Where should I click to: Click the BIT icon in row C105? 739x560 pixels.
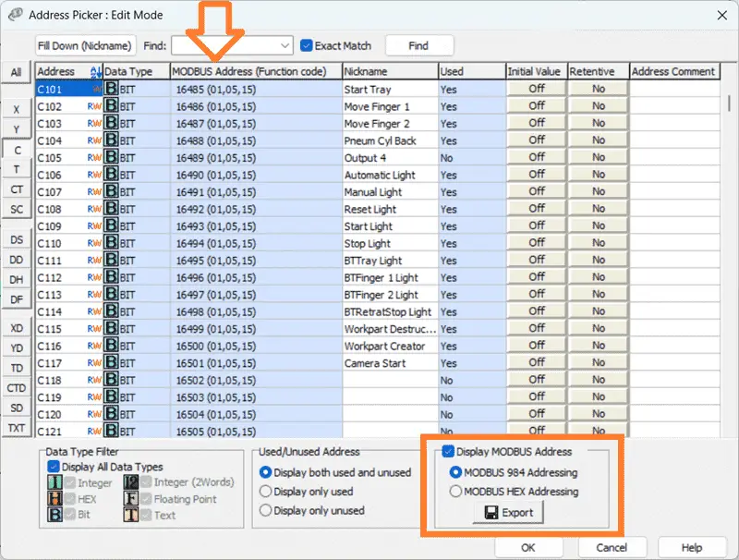pyautogui.click(x=111, y=157)
